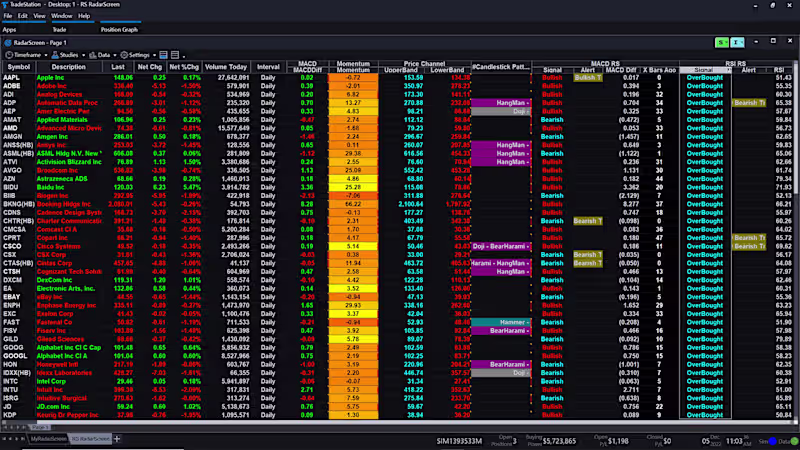Screen dimensions: 800x450
Task: Click the SIM1393533M account label
Action: point(459,441)
